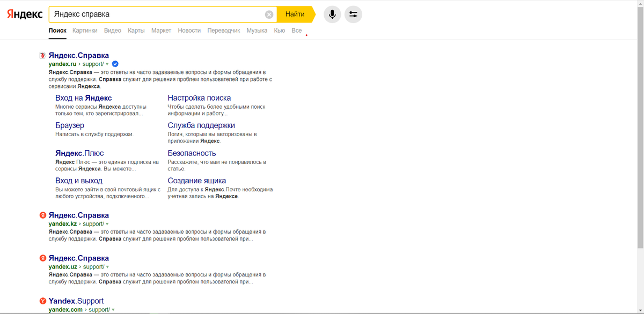Expand the arrow next to yandex.com support/
Screen dimensions: 644x314
coord(113,310)
